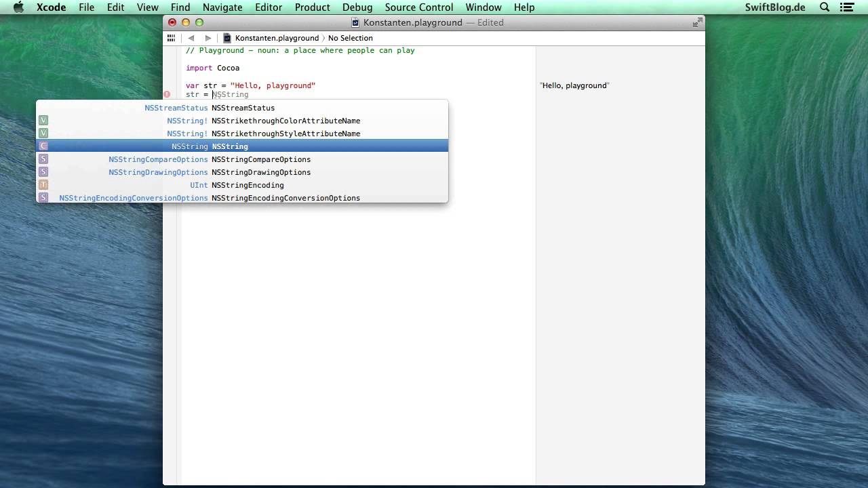
Task: Click the V icon for NSStrikethroughColorAttributeName
Action: point(43,121)
